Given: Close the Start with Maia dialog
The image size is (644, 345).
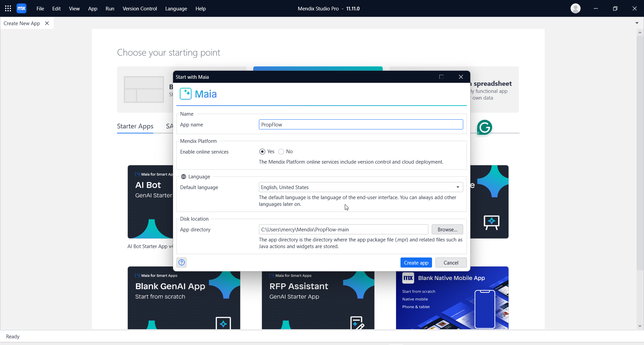Looking at the screenshot, I should coord(461,77).
